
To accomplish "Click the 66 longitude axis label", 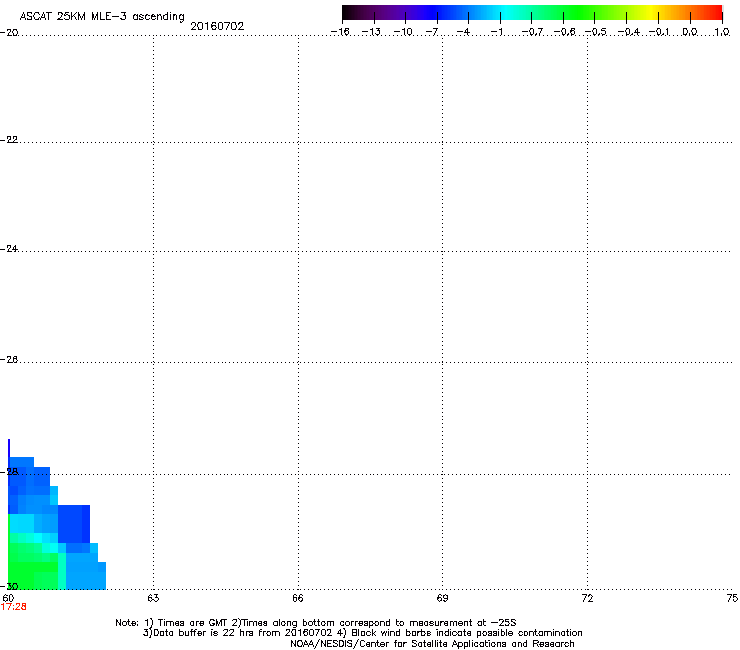I will [298, 599].
